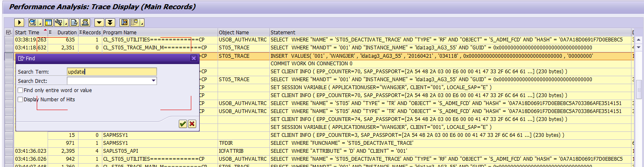The image size is (644, 167).
Task: Click the stacked records print icon
Action: 85,23
